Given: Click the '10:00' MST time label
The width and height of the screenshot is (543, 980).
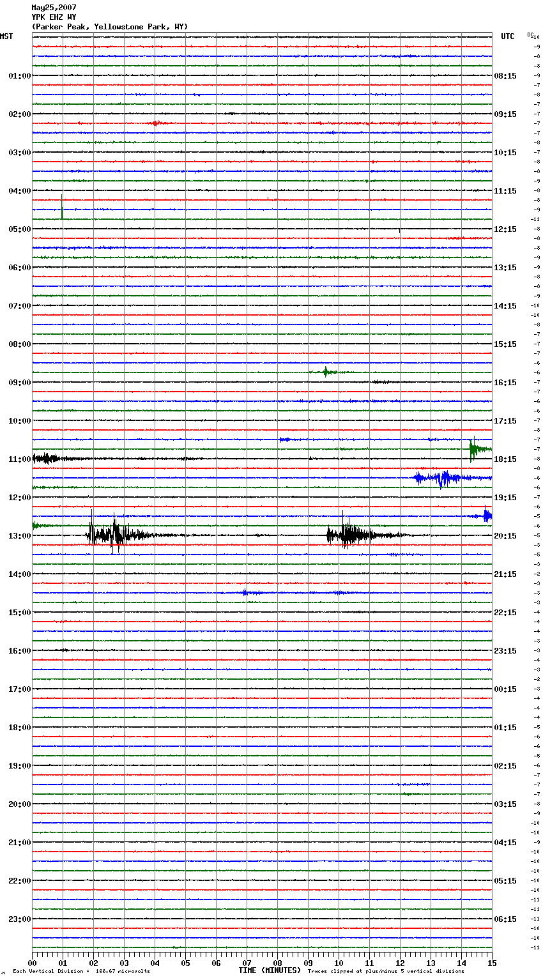Looking at the screenshot, I should coord(20,421).
